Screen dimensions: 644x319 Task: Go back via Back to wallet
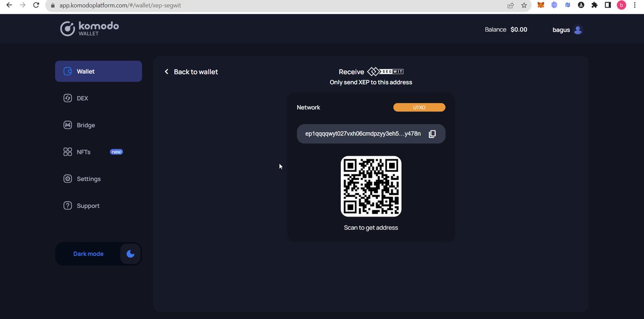(191, 72)
